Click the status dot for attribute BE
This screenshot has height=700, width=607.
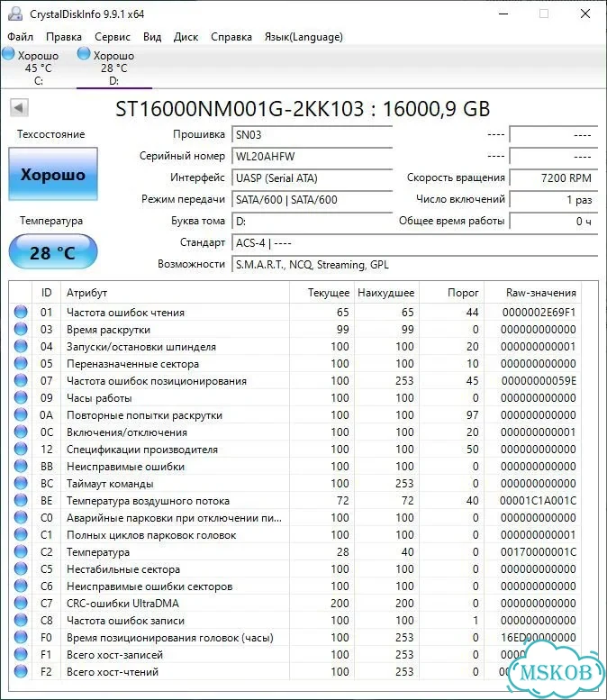point(21,500)
